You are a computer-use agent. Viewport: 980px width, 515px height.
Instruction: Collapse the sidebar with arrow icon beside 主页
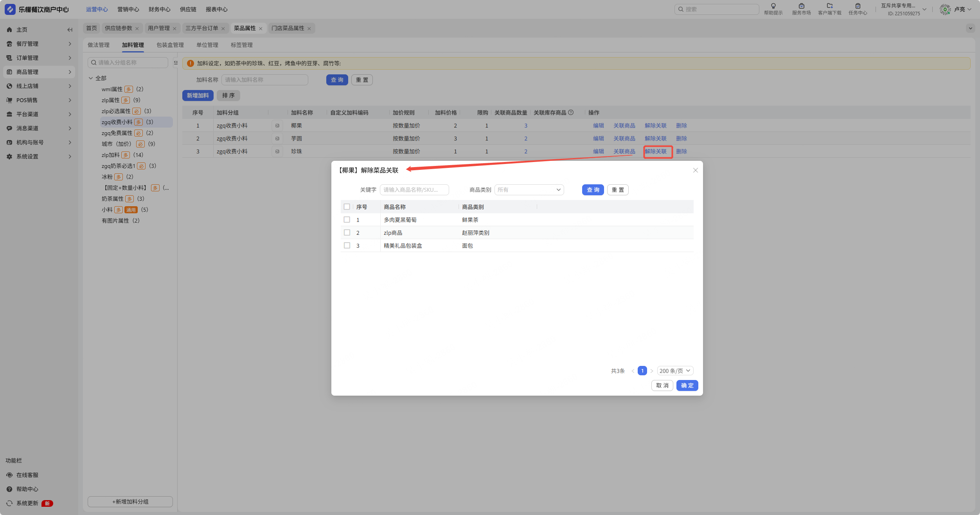tap(70, 30)
